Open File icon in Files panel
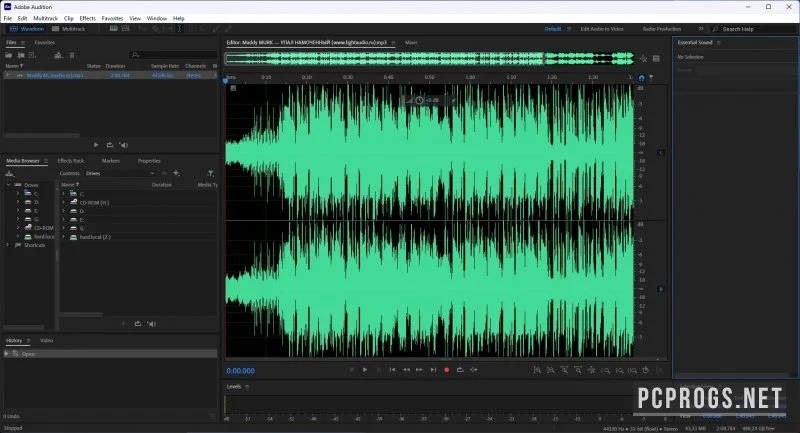The height and width of the screenshot is (433, 800). (9, 55)
